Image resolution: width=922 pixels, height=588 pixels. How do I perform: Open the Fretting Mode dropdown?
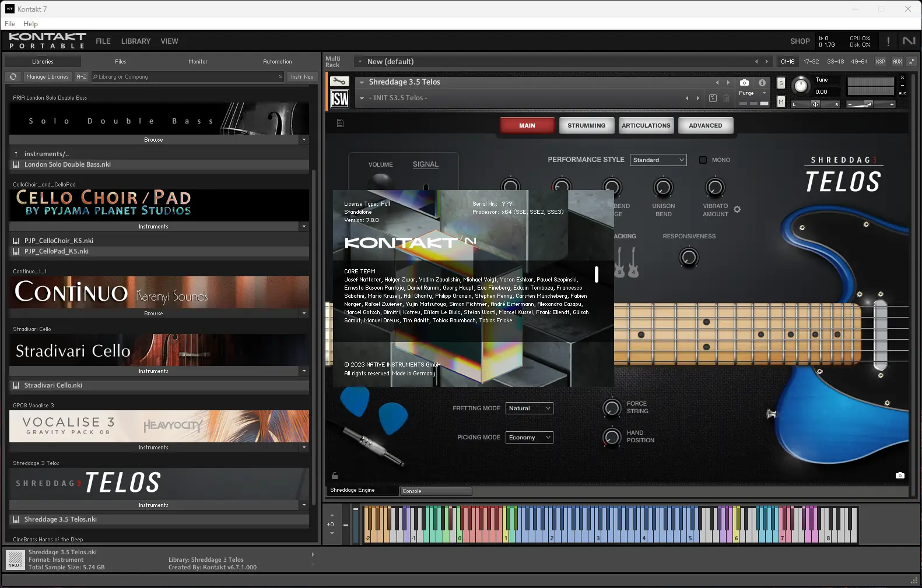(x=530, y=409)
